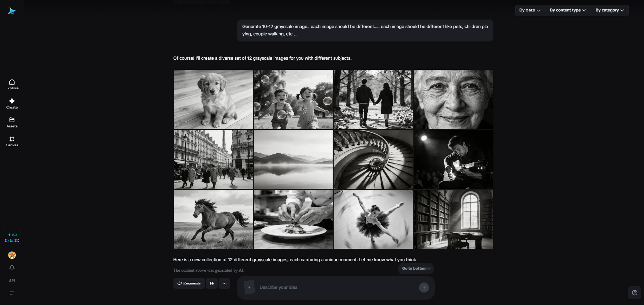This screenshot has height=305, width=644.
Task: Click the user avatar icon
Action: pos(12,255)
